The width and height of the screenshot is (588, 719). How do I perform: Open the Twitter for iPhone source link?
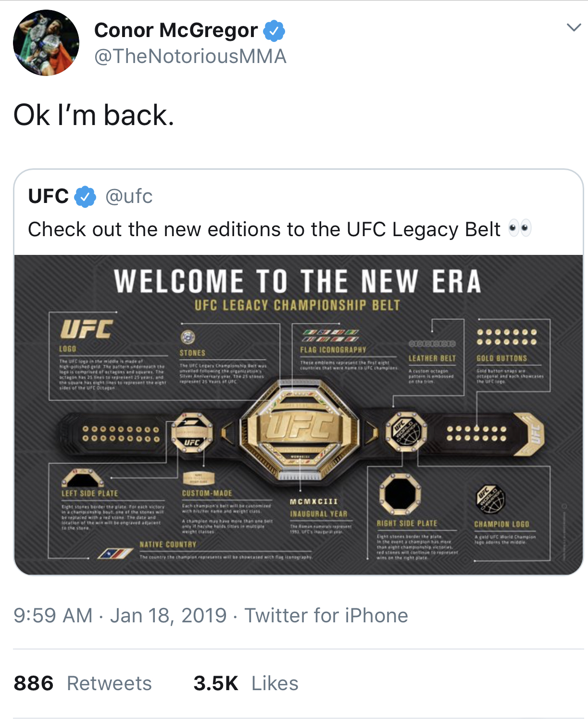tap(326, 616)
